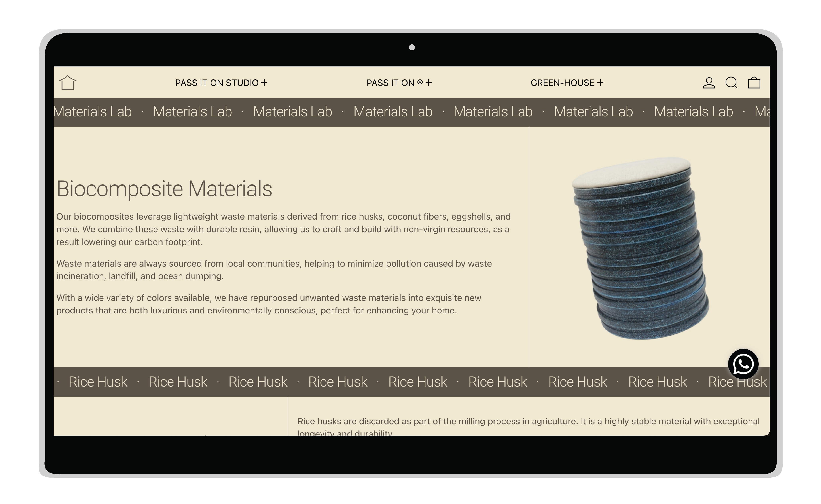
Task: Expand the PASS IT ON ® menu
Action: [394, 83]
